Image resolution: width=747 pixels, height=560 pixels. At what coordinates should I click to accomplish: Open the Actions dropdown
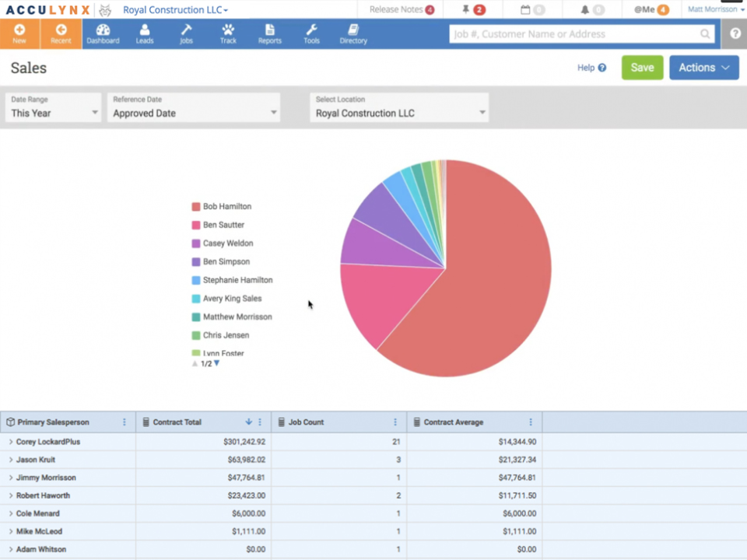pos(703,68)
